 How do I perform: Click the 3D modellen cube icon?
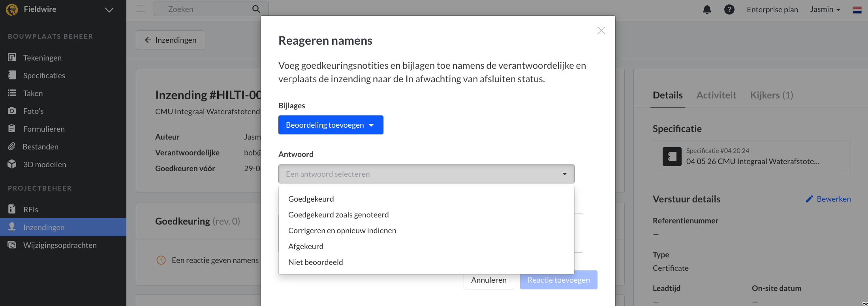coord(12,164)
